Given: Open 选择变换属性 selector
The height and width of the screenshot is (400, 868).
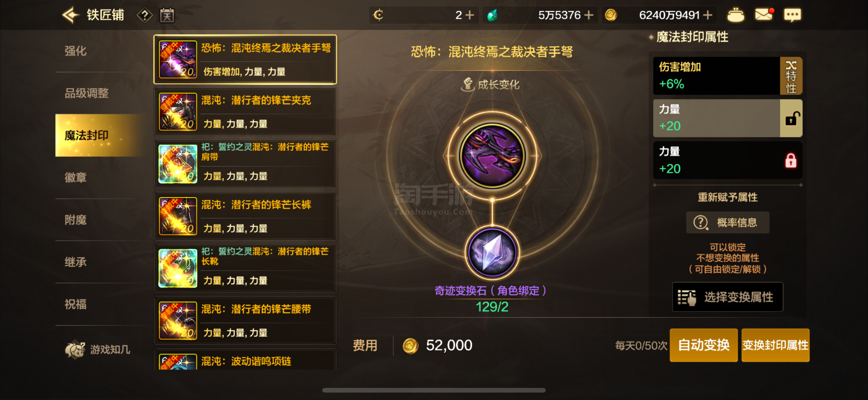Looking at the screenshot, I should [727, 297].
